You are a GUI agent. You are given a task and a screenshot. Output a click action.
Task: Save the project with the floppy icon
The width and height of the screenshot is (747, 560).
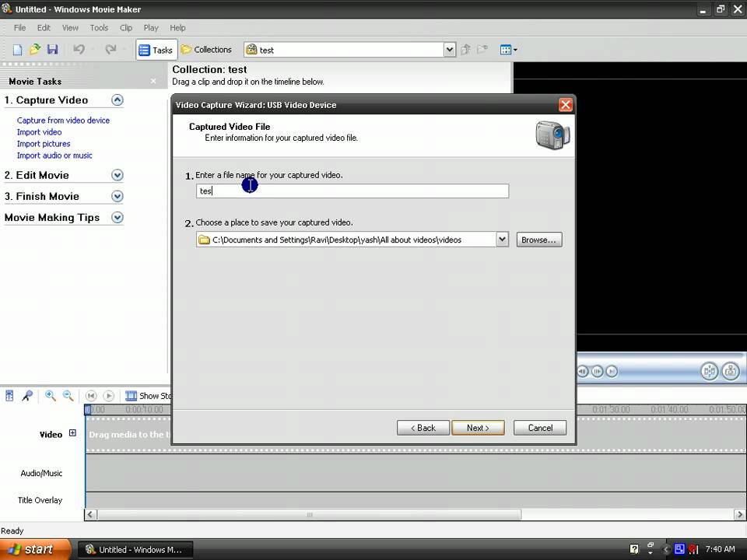pos(52,50)
